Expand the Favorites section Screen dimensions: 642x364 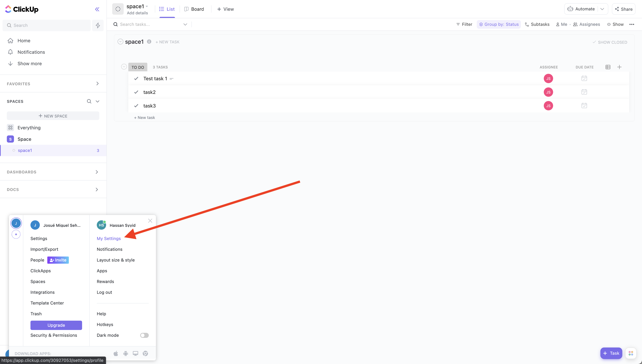[x=97, y=83]
